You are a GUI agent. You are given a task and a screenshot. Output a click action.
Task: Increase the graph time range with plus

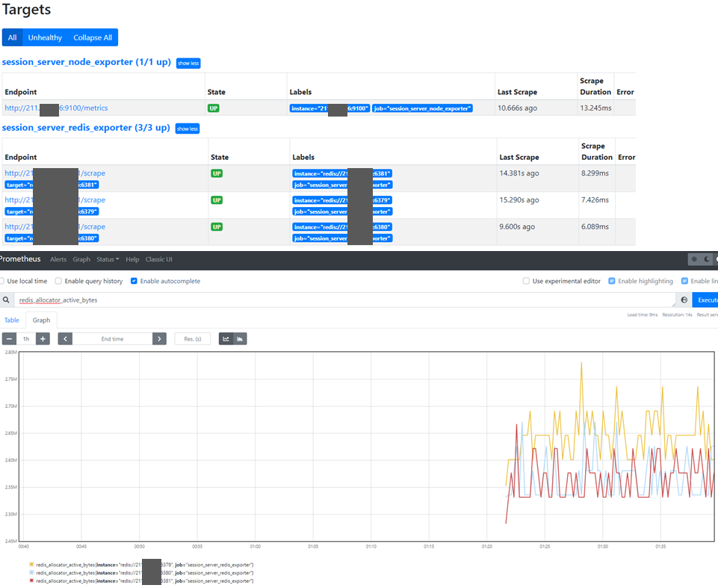(43, 339)
